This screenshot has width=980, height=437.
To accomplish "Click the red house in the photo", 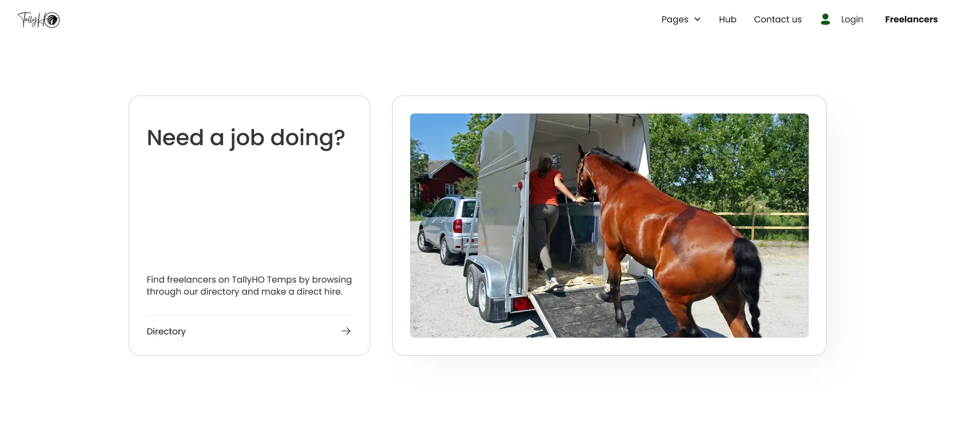I will pyautogui.click(x=442, y=180).
